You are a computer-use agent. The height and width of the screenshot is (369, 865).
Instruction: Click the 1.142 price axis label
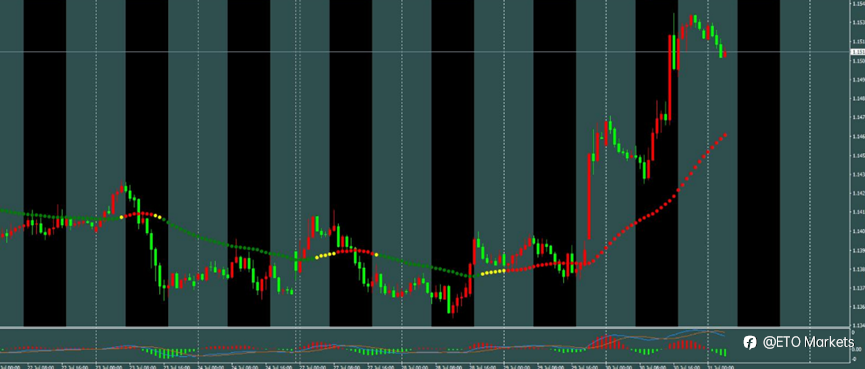tap(858, 193)
